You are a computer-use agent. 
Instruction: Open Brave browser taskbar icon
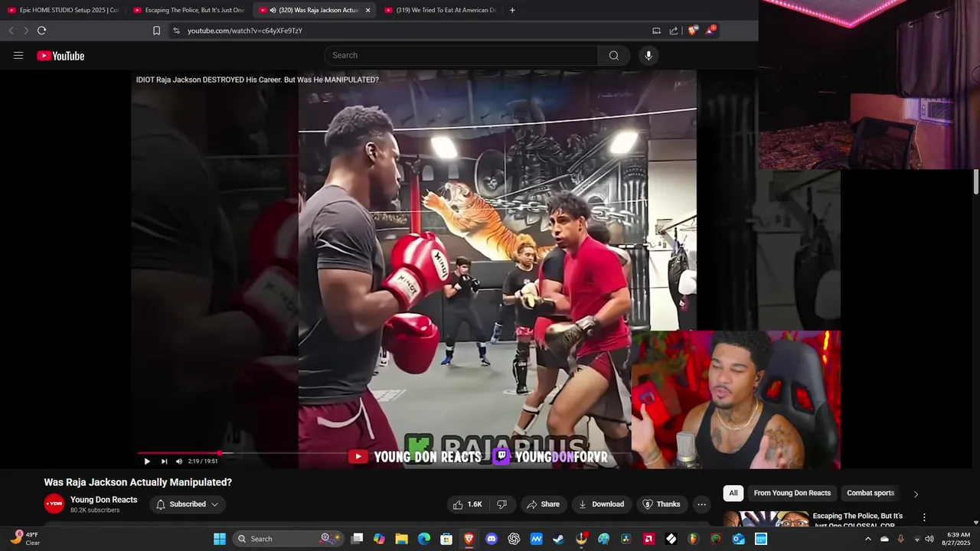click(x=469, y=539)
